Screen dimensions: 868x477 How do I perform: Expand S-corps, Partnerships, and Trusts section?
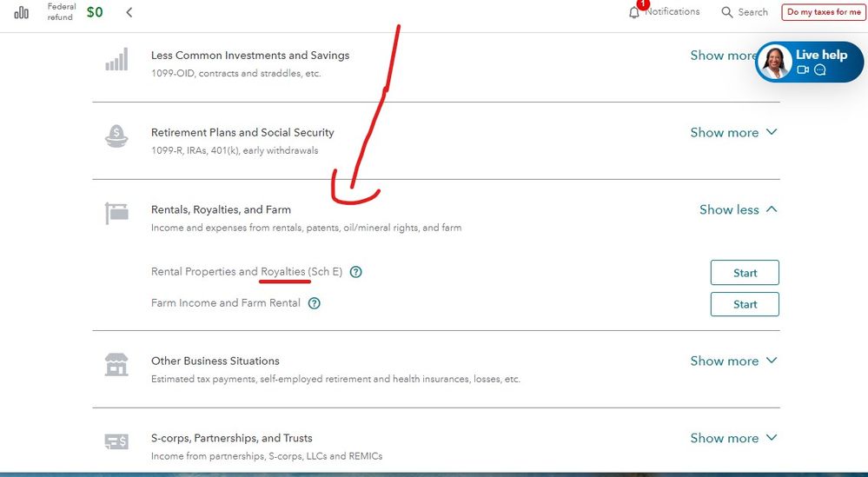(x=733, y=438)
